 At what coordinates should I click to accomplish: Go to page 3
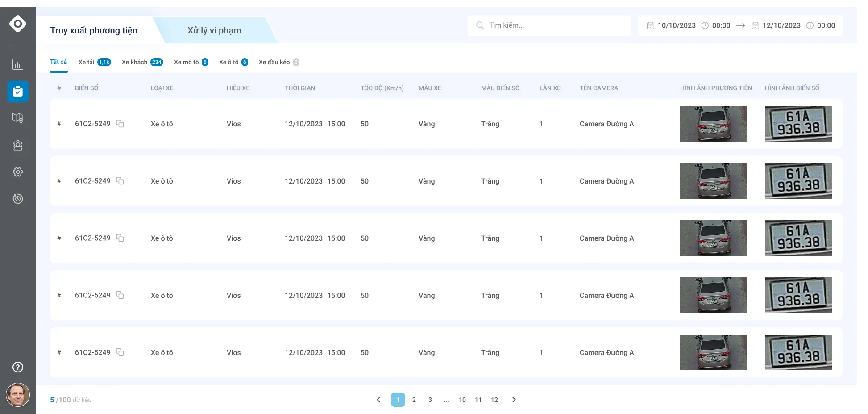(x=430, y=400)
